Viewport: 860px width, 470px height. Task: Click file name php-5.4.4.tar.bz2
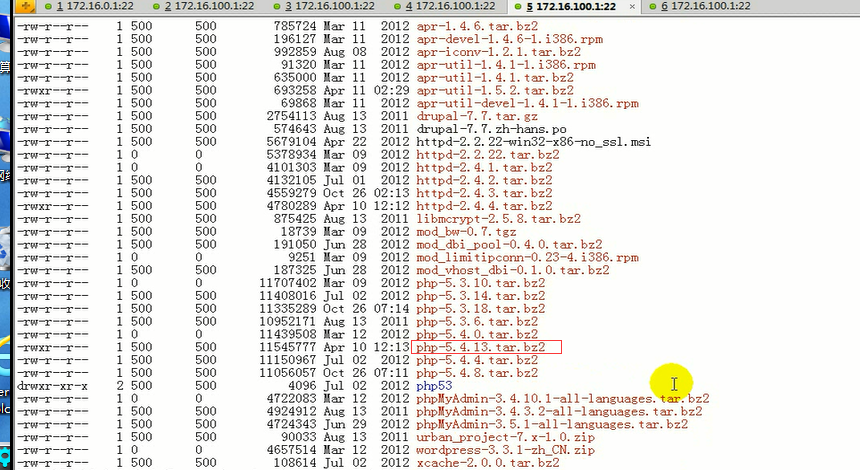(477, 360)
